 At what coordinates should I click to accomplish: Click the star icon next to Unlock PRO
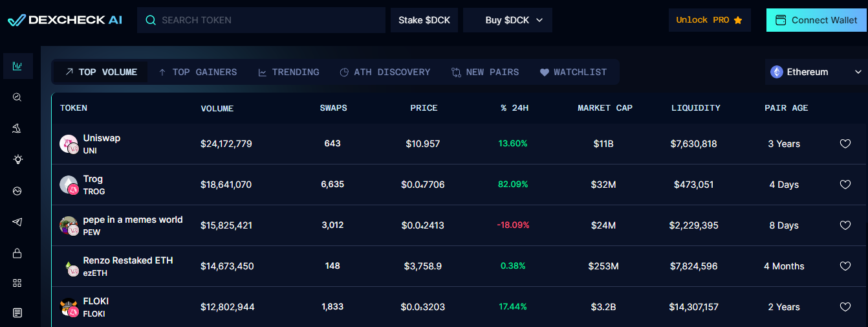pos(738,20)
